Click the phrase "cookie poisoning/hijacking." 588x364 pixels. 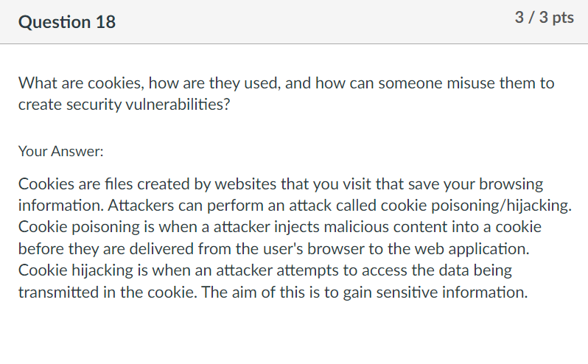click(x=476, y=206)
